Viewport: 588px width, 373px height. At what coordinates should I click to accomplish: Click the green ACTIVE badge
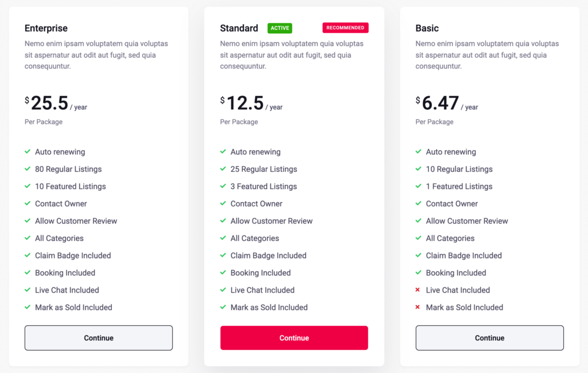pos(280,28)
